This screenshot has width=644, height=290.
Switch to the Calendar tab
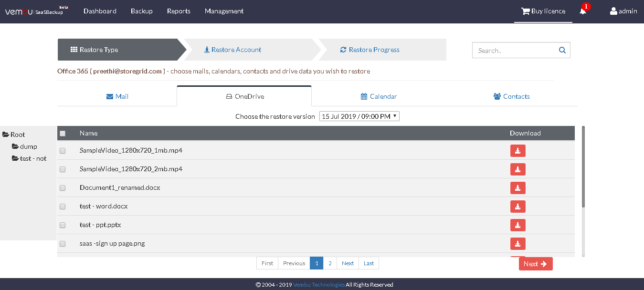point(379,96)
